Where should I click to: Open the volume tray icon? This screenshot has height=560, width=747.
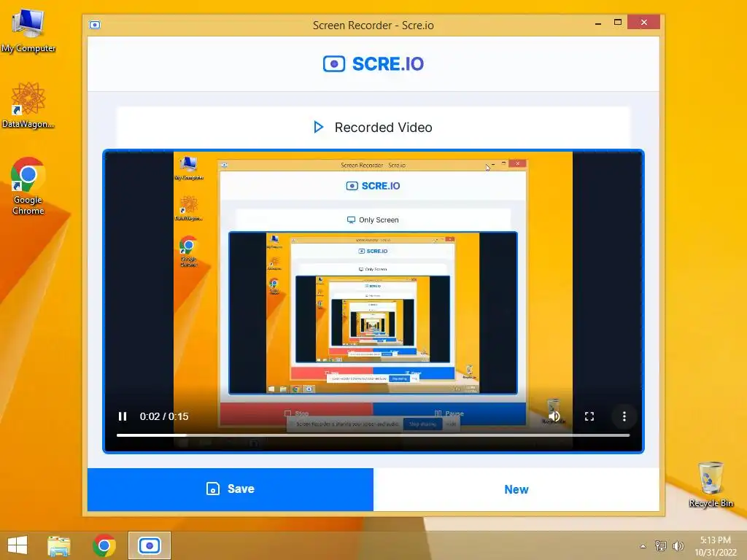[678, 546]
